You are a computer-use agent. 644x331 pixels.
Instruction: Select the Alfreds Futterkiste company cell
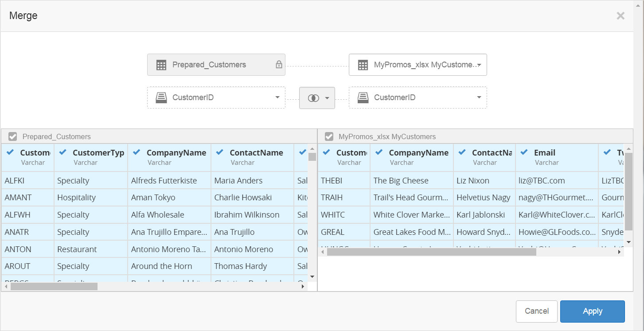(x=164, y=181)
